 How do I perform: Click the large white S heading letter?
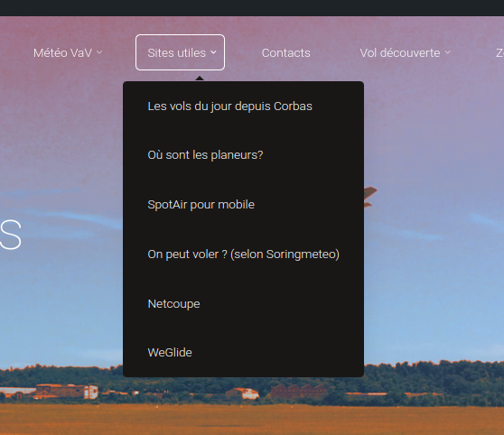coord(11,235)
